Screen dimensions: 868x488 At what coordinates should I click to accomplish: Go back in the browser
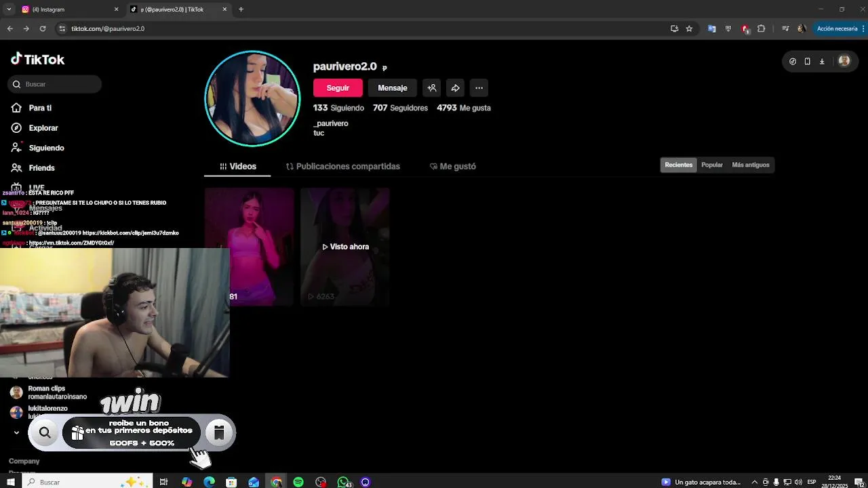(x=9, y=28)
